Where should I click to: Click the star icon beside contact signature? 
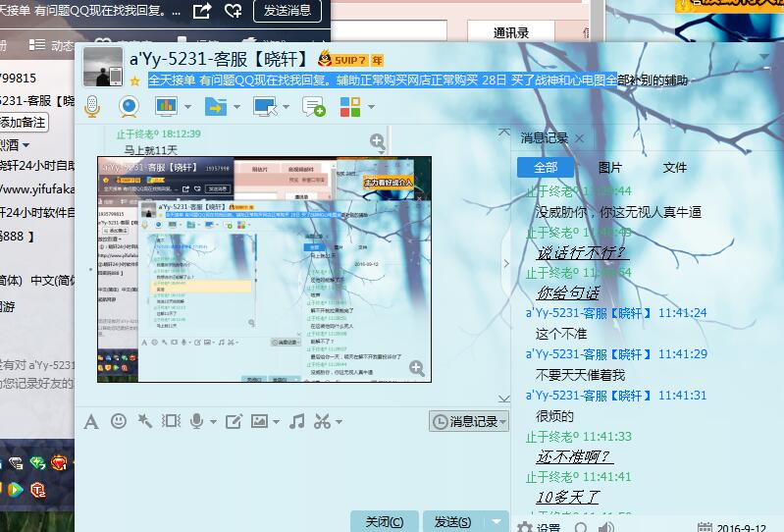(x=135, y=81)
